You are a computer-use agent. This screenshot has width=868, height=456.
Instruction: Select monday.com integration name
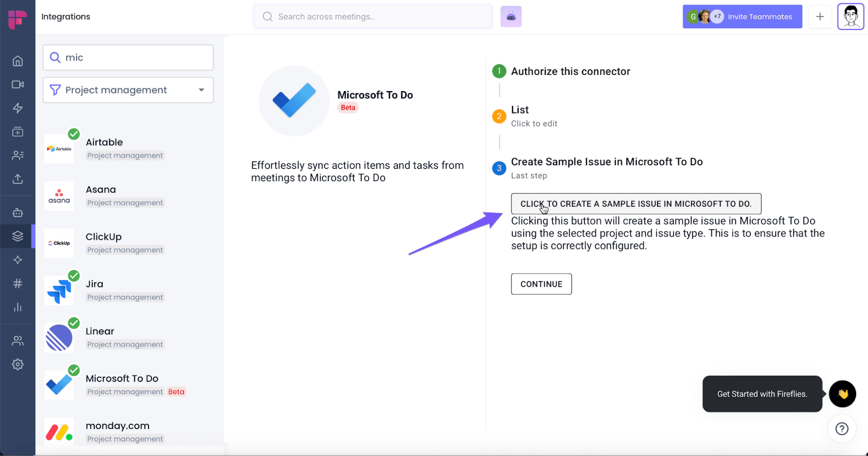tap(118, 426)
